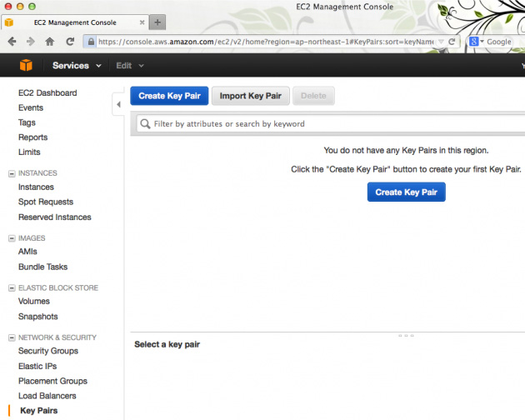This screenshot has height=420, width=525.
Task: Click the green zoom window button
Action: click(32, 7)
